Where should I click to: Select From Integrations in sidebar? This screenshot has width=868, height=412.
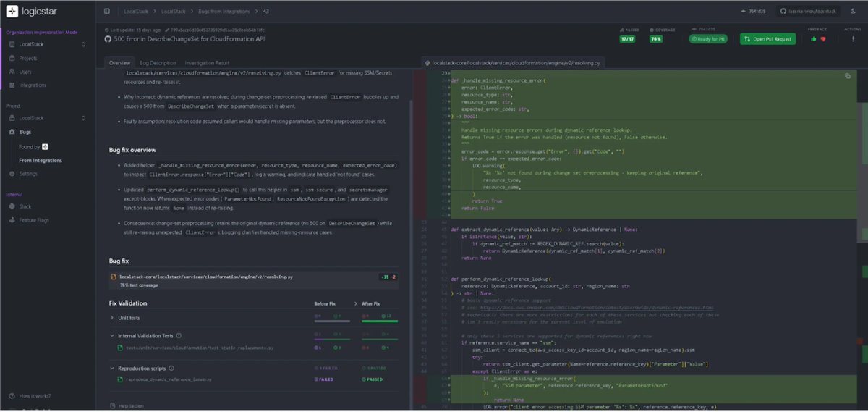[x=41, y=160]
